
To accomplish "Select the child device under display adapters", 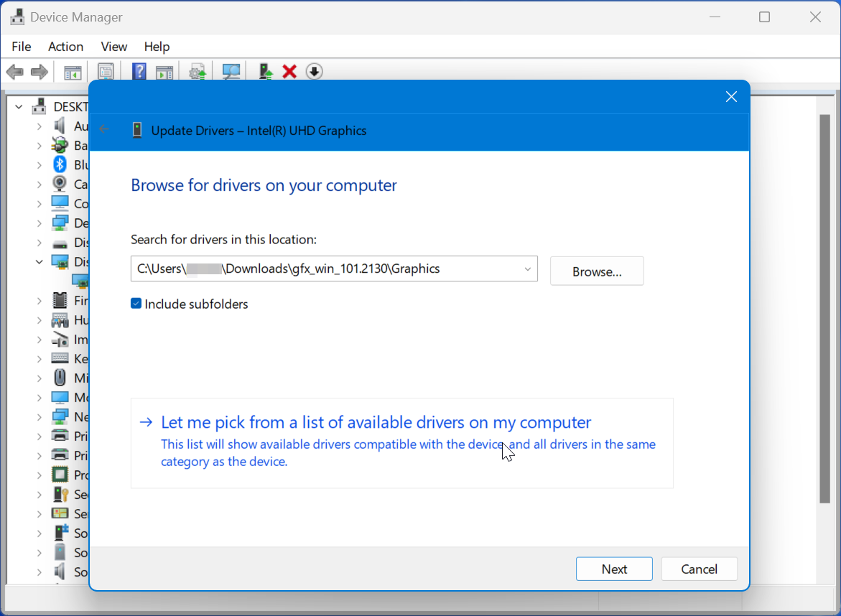I will click(x=80, y=281).
